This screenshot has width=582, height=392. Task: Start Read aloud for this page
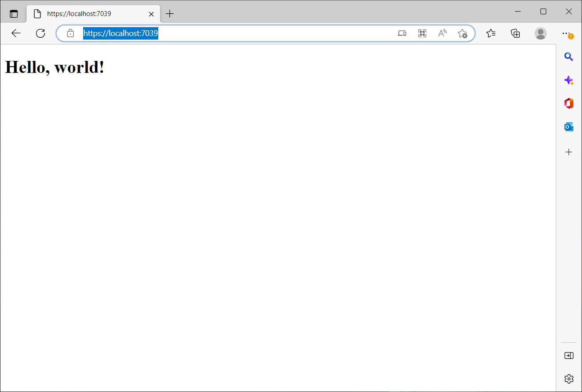[442, 33]
